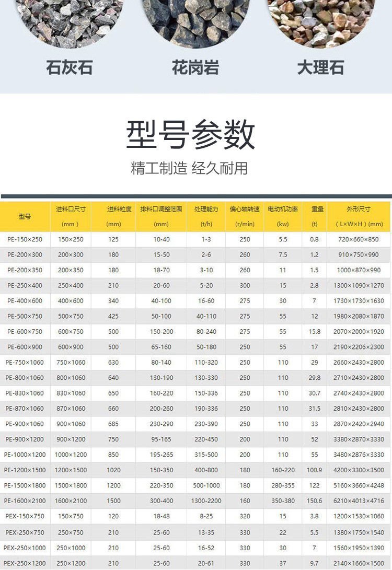Click the 处理能力 column header
This screenshot has height=570, width=392.
(x=206, y=209)
